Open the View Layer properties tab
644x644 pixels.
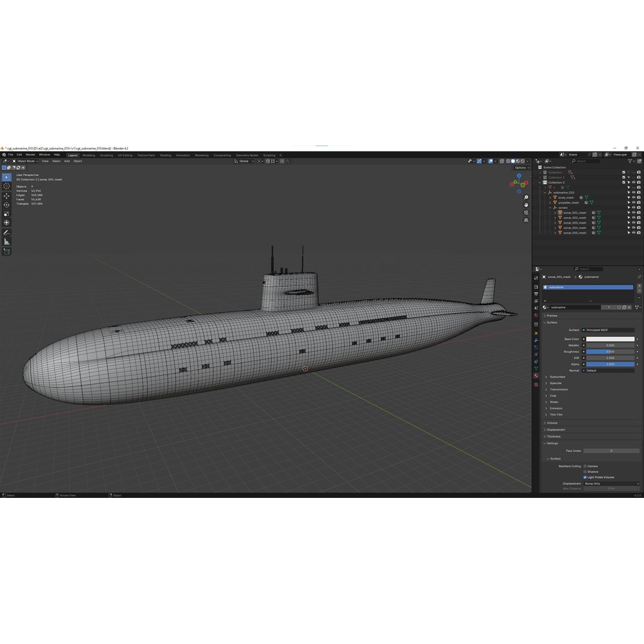536,301
